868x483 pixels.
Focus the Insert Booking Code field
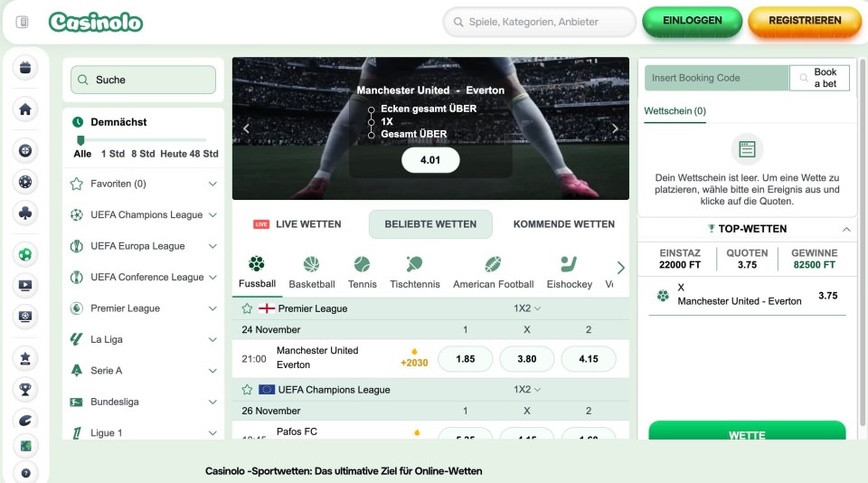[717, 78]
